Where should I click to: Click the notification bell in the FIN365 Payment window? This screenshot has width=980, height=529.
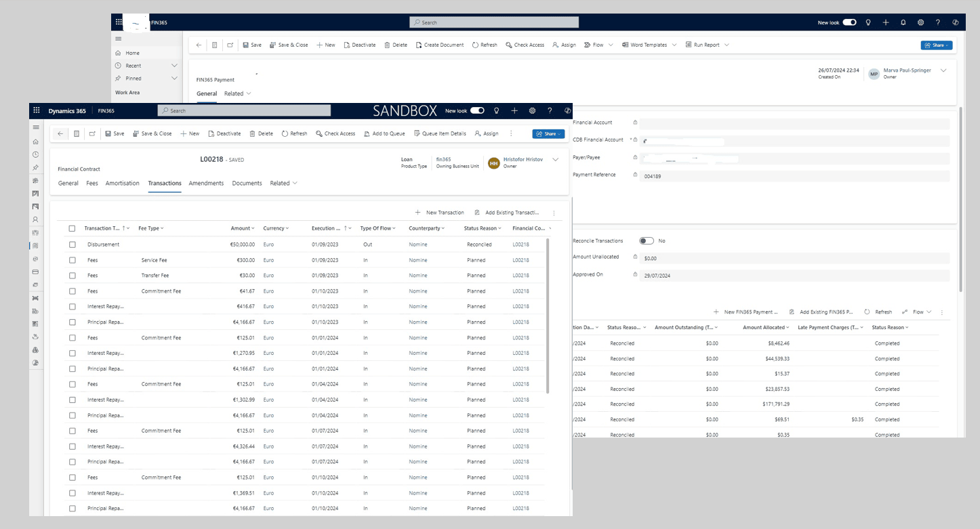[903, 22]
